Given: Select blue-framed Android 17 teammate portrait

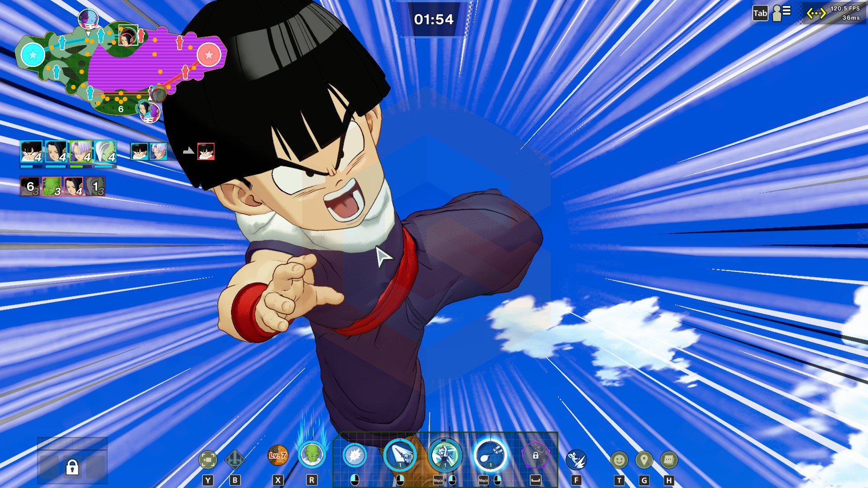Looking at the screenshot, I should (56, 151).
